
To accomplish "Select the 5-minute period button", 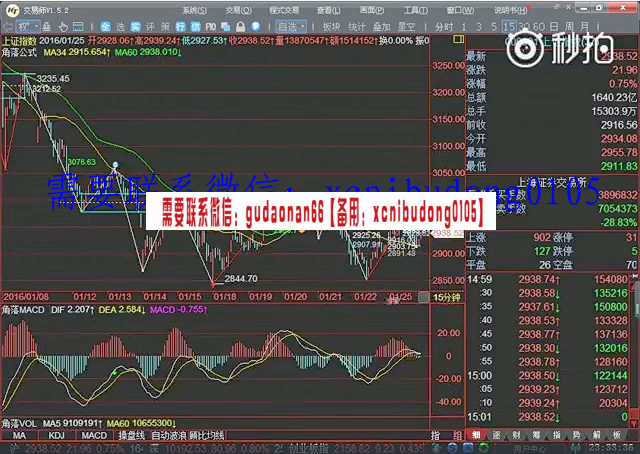I will (494, 27).
